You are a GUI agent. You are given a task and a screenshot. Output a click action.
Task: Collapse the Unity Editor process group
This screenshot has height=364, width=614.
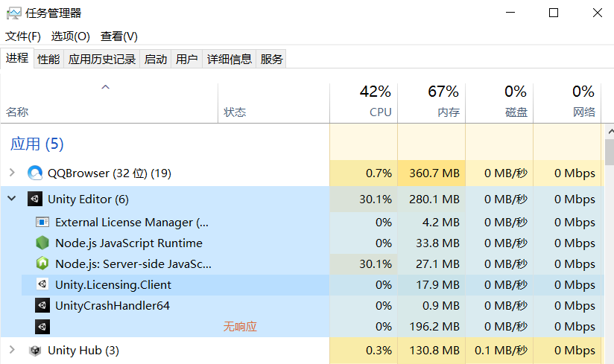point(12,199)
